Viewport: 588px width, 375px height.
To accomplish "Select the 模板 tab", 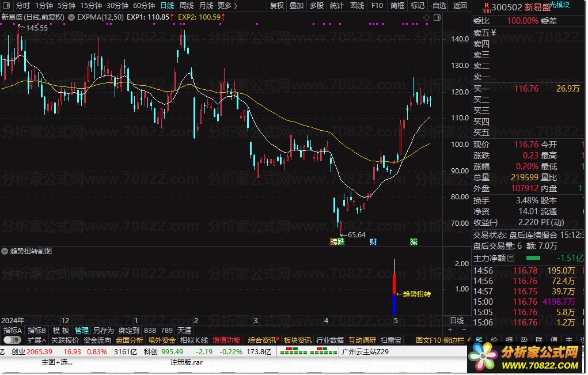I will point(60,331).
